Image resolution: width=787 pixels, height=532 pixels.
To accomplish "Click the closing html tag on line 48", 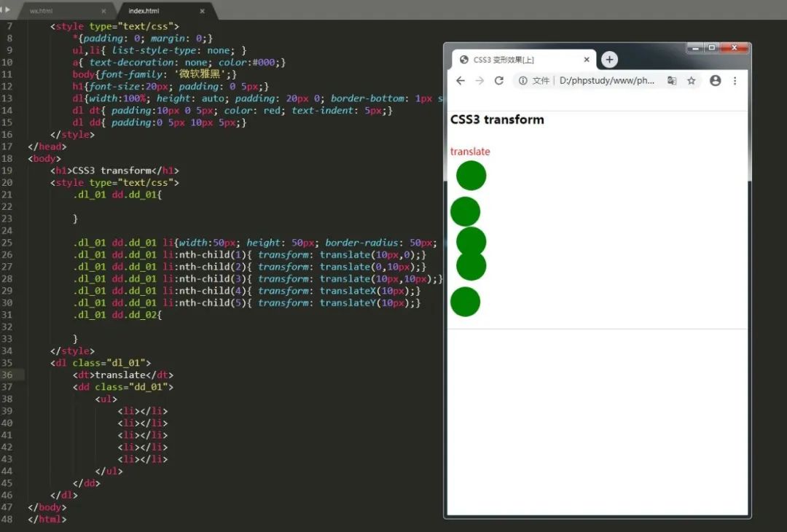I will pos(47,520).
